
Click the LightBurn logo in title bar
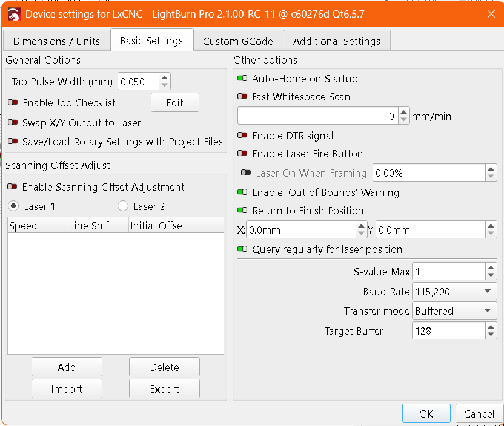coord(15,15)
